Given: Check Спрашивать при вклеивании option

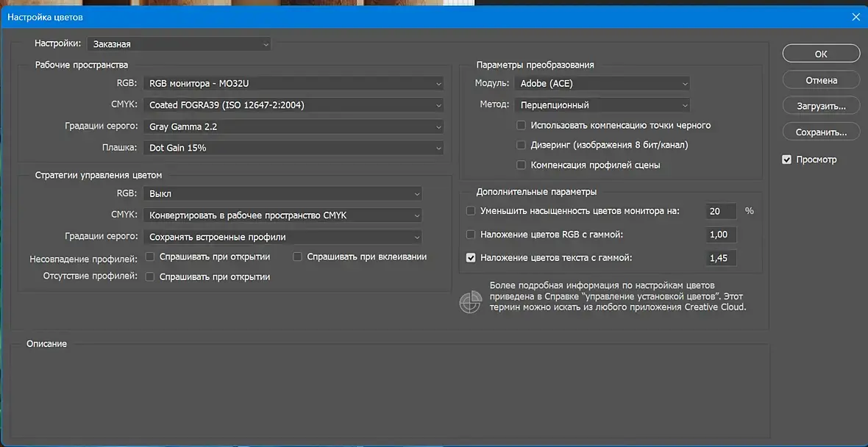Looking at the screenshot, I should click(298, 257).
